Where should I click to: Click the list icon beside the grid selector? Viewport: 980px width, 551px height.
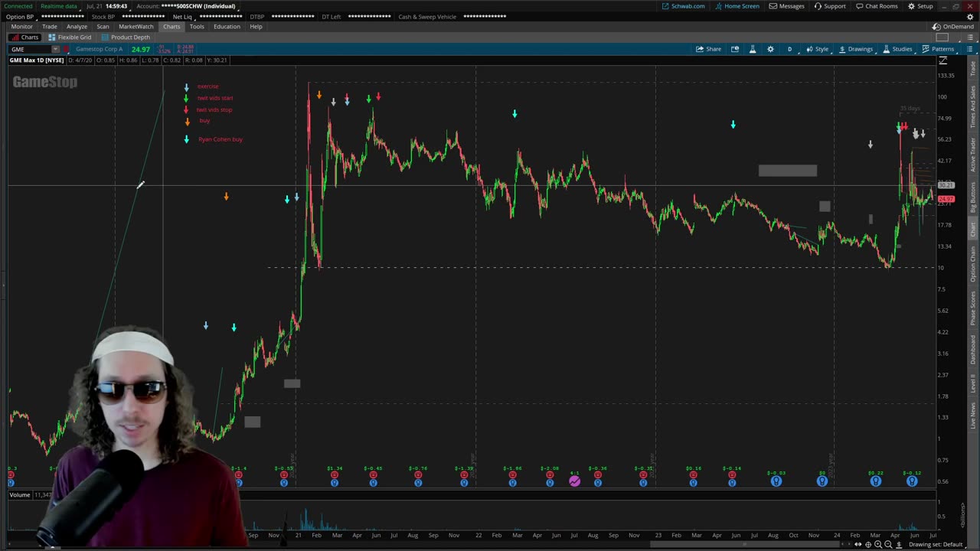pyautogui.click(x=969, y=37)
